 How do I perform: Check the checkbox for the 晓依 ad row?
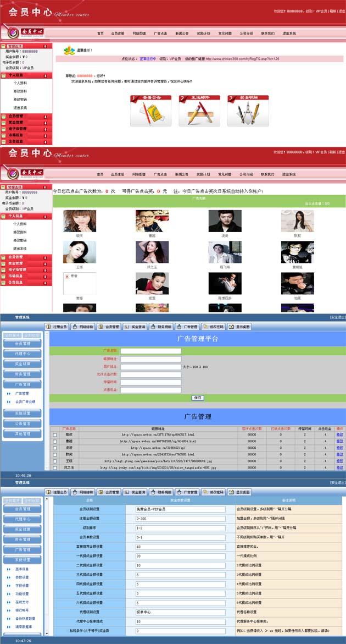click(x=54, y=435)
